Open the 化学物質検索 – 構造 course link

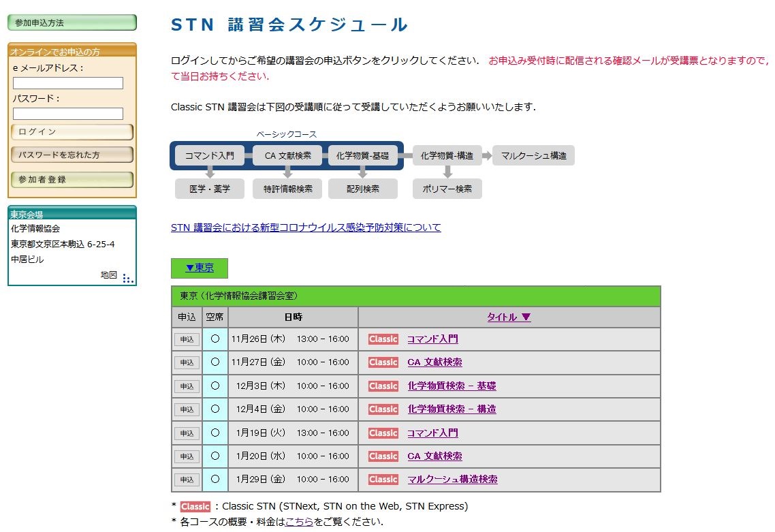(x=452, y=409)
